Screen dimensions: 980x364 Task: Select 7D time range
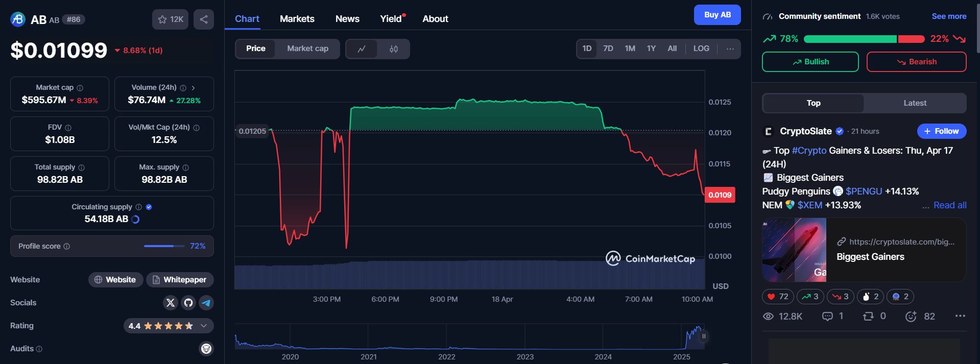coord(608,48)
